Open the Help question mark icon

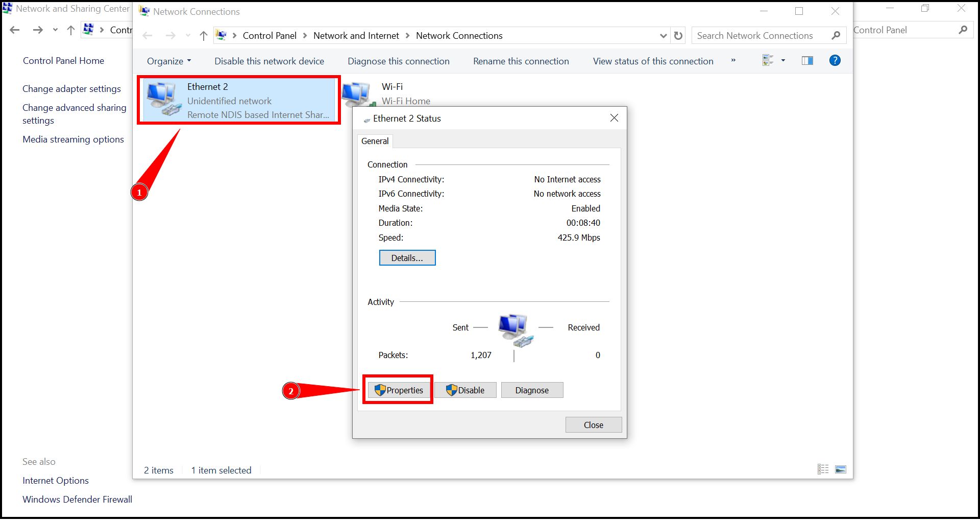coord(835,61)
